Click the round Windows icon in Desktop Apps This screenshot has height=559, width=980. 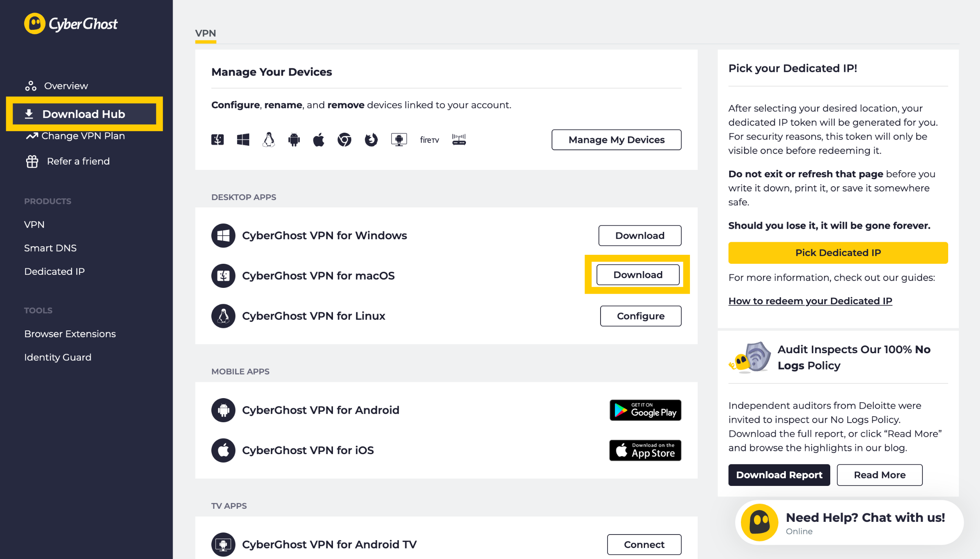[x=223, y=236]
